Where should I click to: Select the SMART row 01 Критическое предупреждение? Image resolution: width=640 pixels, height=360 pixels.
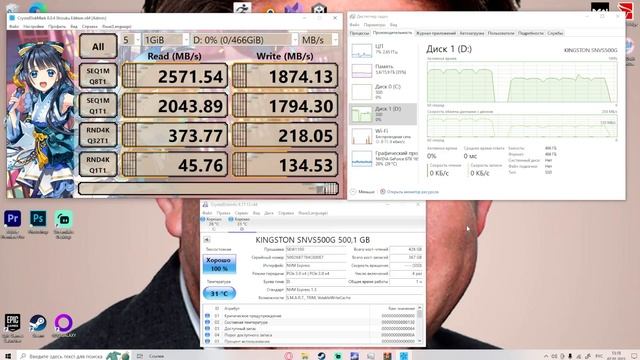point(310,316)
